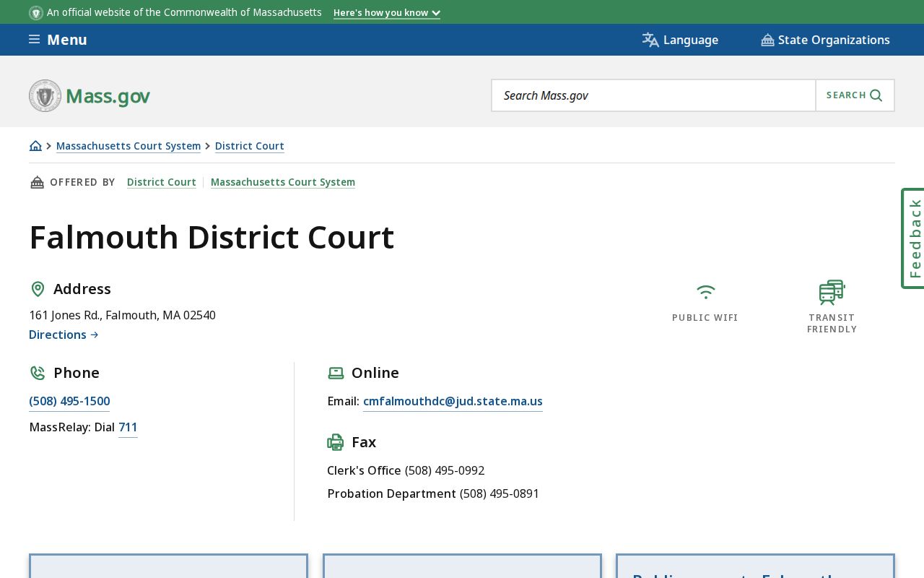Open the State Organizations menu label
The height and width of the screenshot is (578, 924).
click(x=834, y=40)
